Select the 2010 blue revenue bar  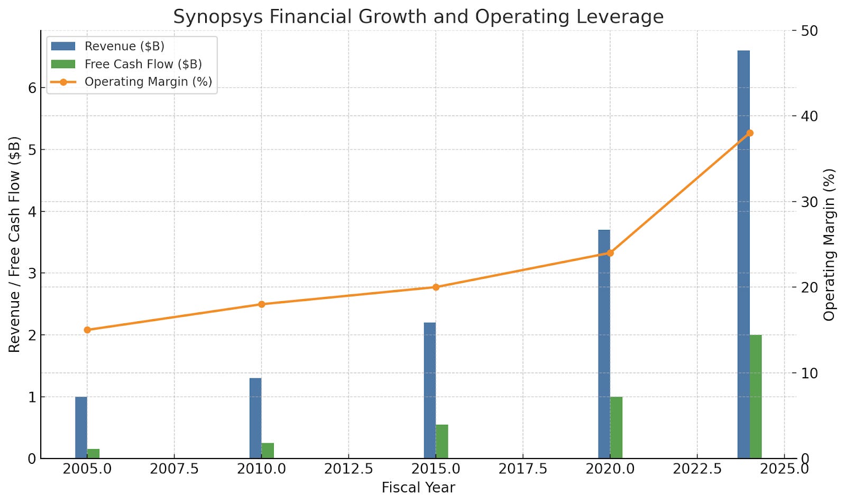pos(255,418)
